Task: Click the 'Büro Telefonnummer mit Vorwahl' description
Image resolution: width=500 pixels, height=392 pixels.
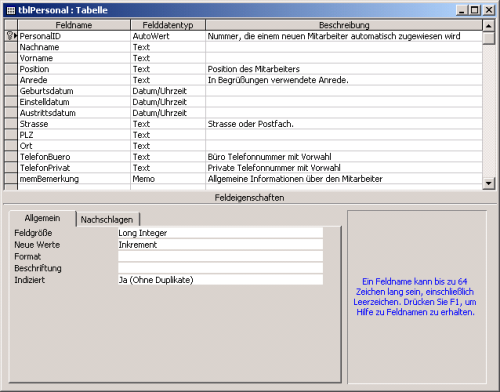Action: [344, 157]
